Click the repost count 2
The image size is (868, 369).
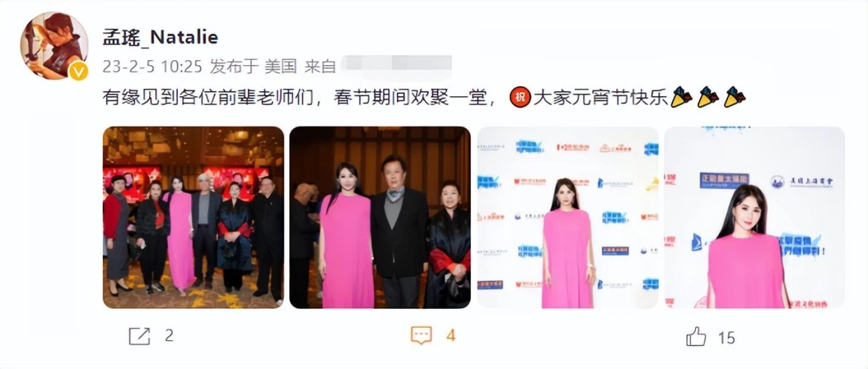tap(169, 336)
